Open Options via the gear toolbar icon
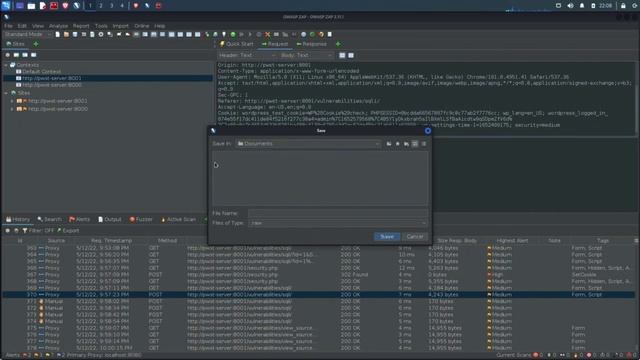Image resolution: width=640 pixels, height=360 pixels. [101, 35]
